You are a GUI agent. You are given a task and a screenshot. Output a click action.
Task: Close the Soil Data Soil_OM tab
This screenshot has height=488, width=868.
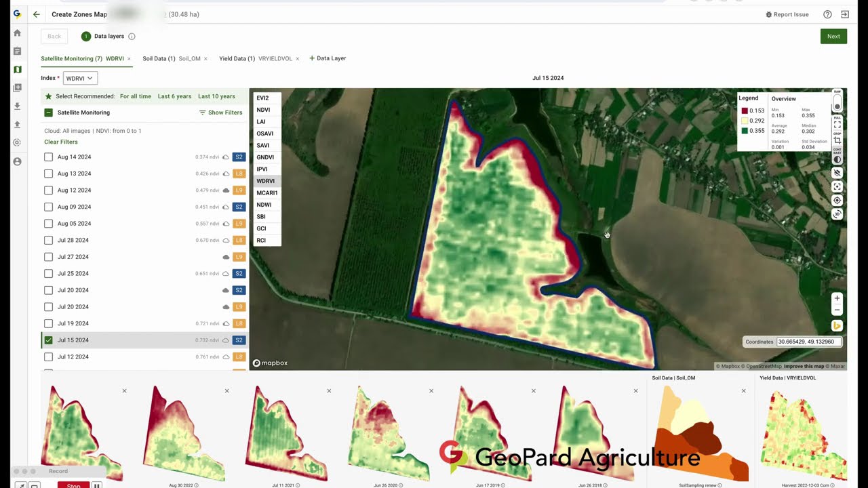click(x=205, y=59)
